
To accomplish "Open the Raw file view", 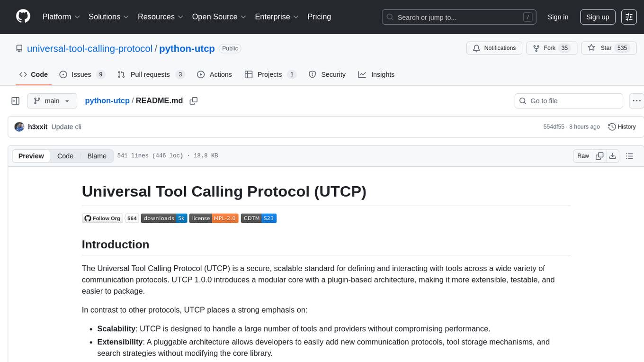I will (x=583, y=156).
